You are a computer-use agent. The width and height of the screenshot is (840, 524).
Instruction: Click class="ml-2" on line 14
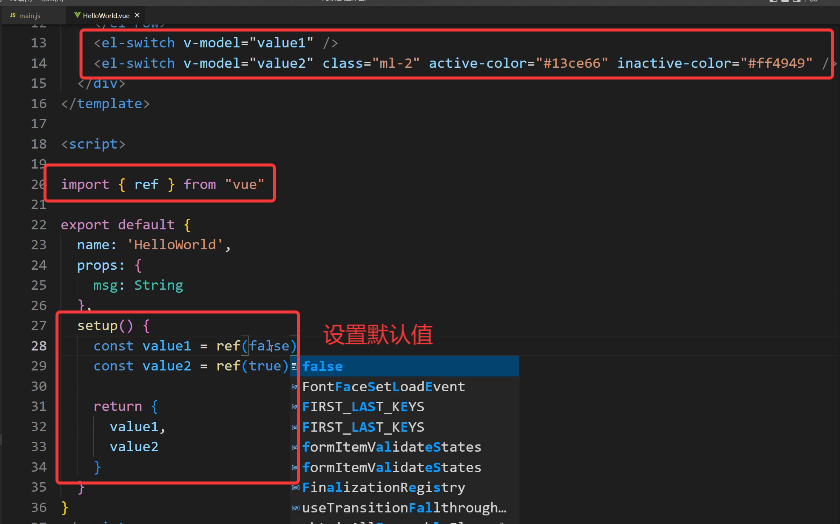(x=371, y=63)
